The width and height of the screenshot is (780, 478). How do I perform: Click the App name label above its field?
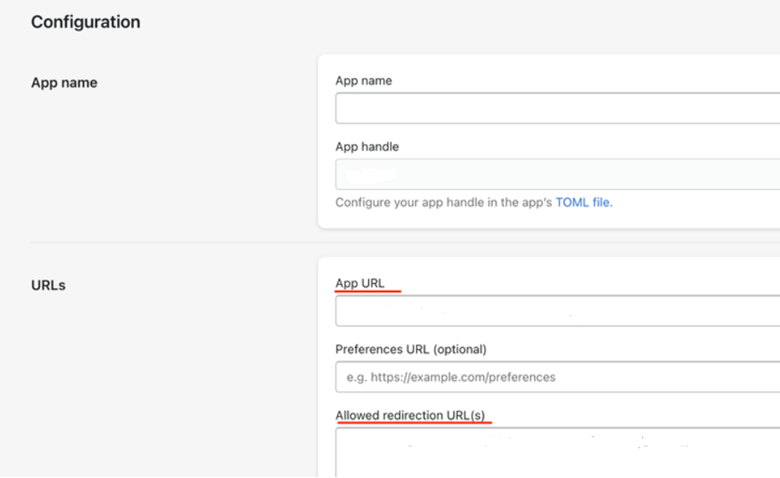point(364,81)
